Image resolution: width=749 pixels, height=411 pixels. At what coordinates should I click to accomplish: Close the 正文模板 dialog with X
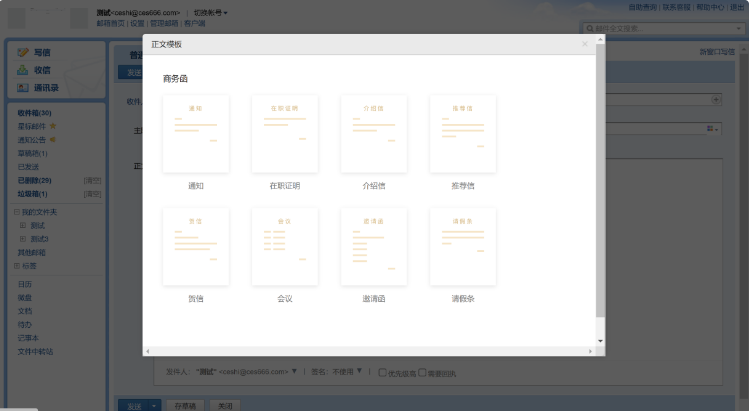(585, 45)
